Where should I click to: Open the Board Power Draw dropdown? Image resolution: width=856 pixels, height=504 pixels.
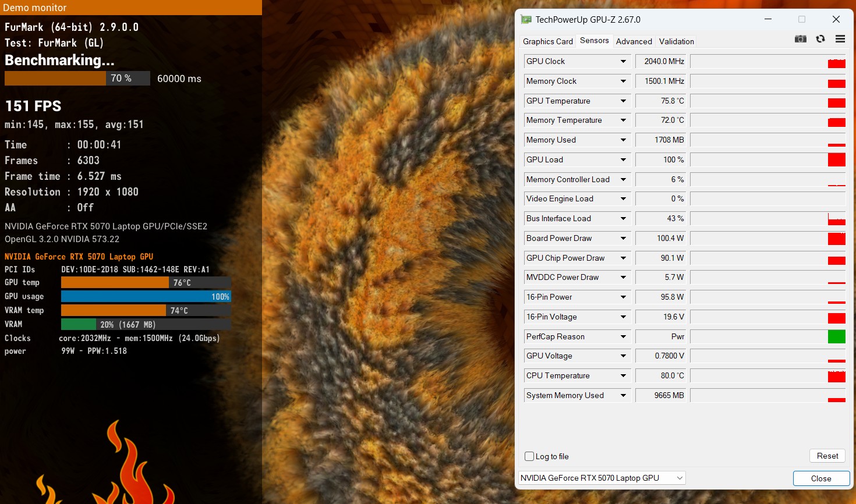click(x=623, y=239)
